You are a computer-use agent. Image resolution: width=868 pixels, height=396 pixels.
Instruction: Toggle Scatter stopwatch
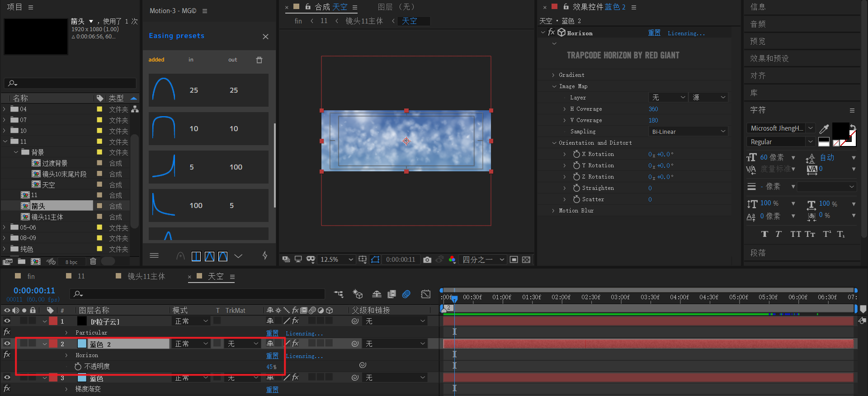(576, 199)
